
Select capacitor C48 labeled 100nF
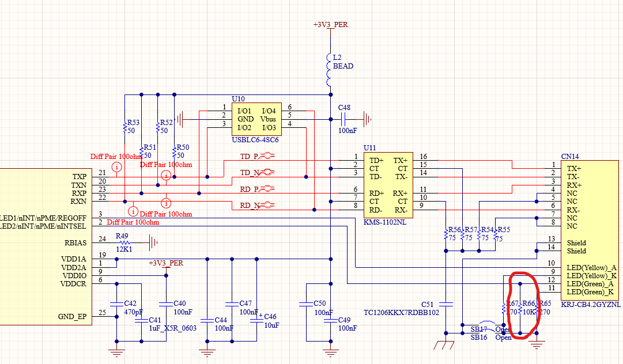tap(343, 120)
